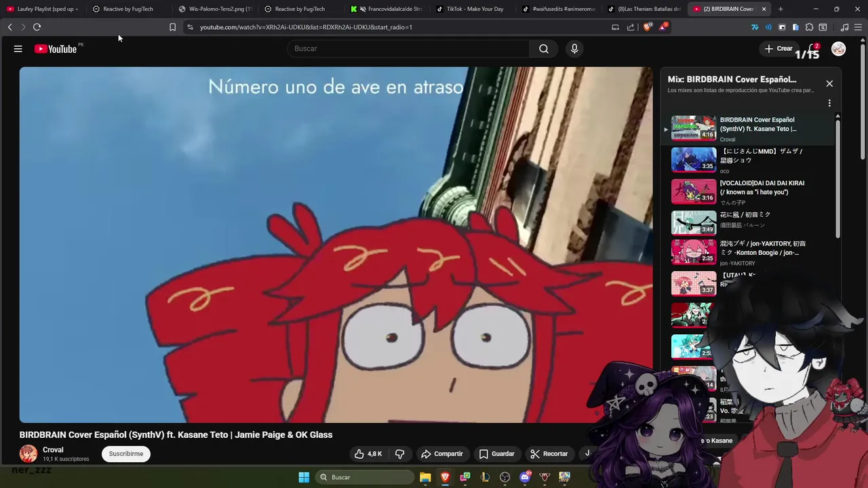Image resolution: width=868 pixels, height=488 pixels.
Task: Switch to TikTok - Make Your Day tab
Action: click(x=473, y=9)
